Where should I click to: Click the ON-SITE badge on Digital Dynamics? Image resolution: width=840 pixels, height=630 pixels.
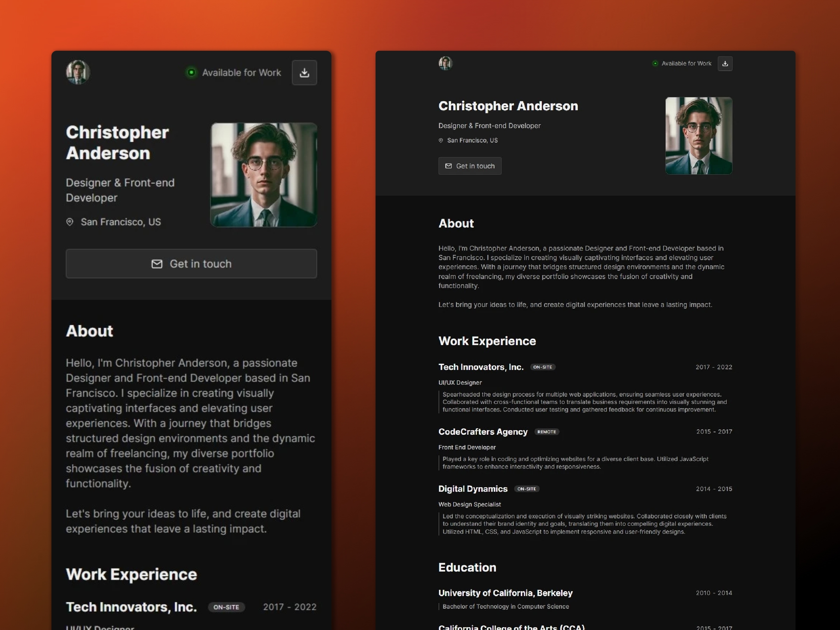(527, 489)
